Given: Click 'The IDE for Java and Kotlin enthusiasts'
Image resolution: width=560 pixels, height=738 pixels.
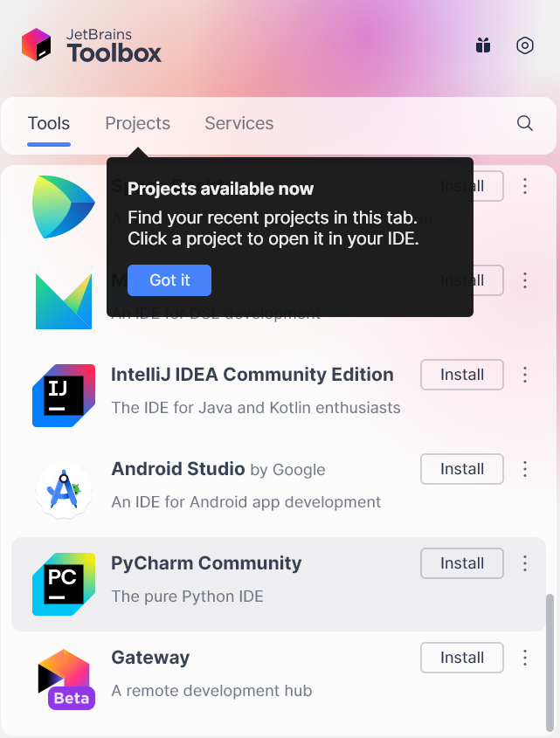Looking at the screenshot, I should click(256, 408).
